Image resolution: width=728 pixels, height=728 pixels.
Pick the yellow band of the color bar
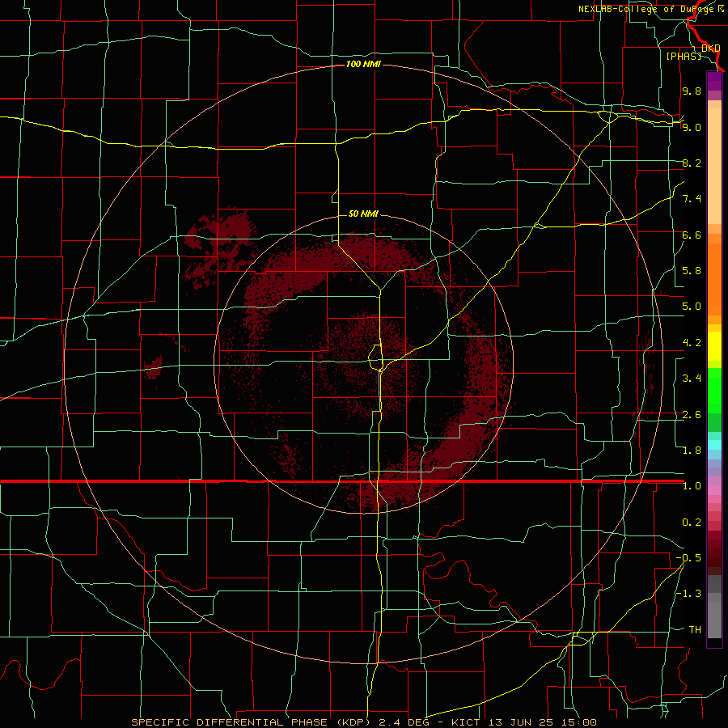pyautogui.click(x=714, y=346)
